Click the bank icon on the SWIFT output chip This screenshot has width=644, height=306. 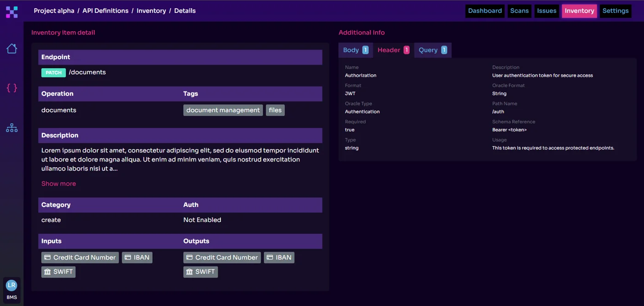[x=190, y=271]
